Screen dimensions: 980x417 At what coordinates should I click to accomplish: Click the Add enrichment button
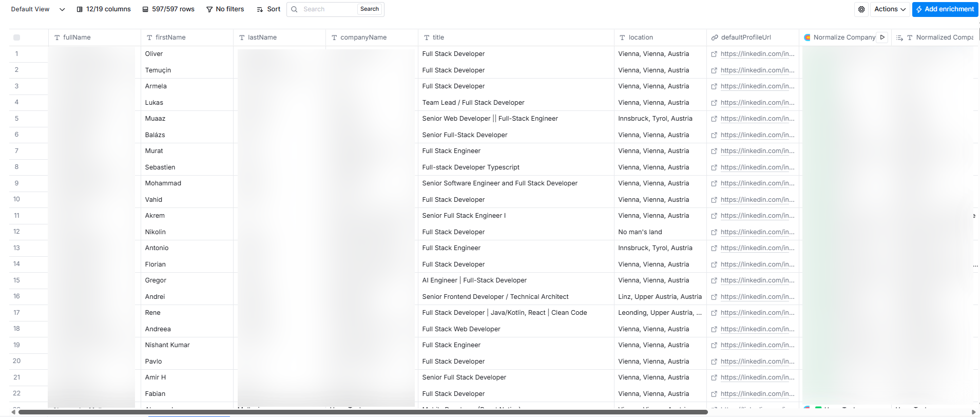pos(945,9)
